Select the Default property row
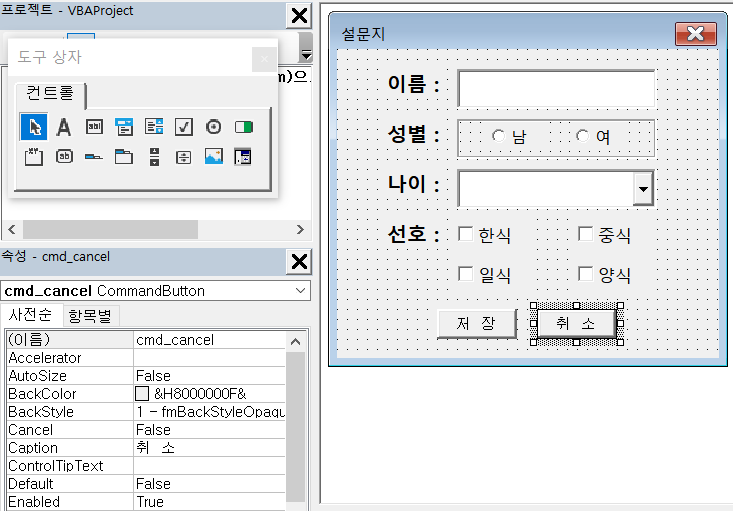The image size is (733, 511). click(x=146, y=484)
